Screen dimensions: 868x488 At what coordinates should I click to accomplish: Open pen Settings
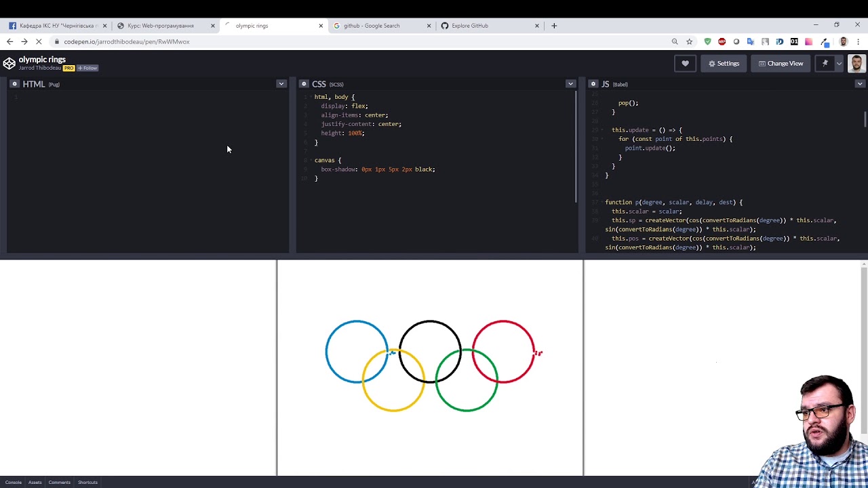724,64
